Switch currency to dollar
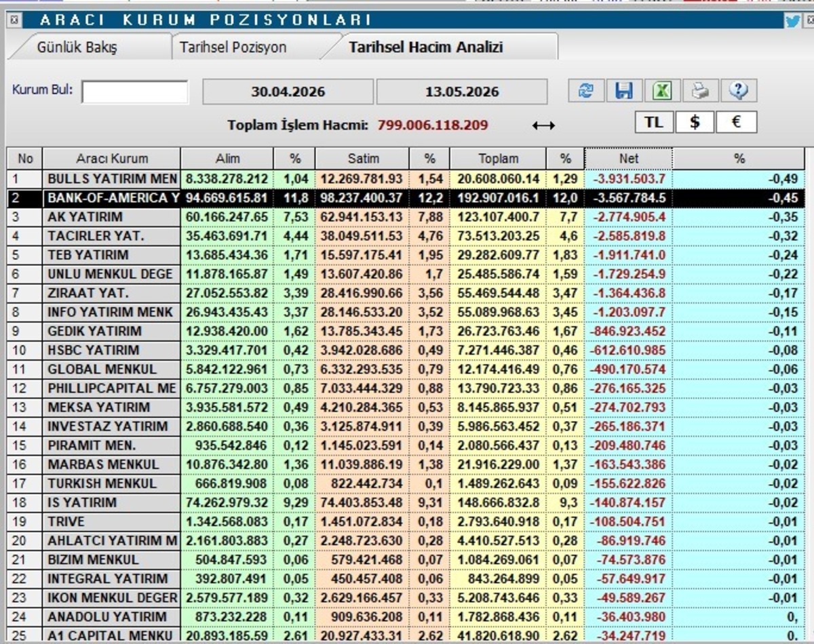 (x=695, y=123)
